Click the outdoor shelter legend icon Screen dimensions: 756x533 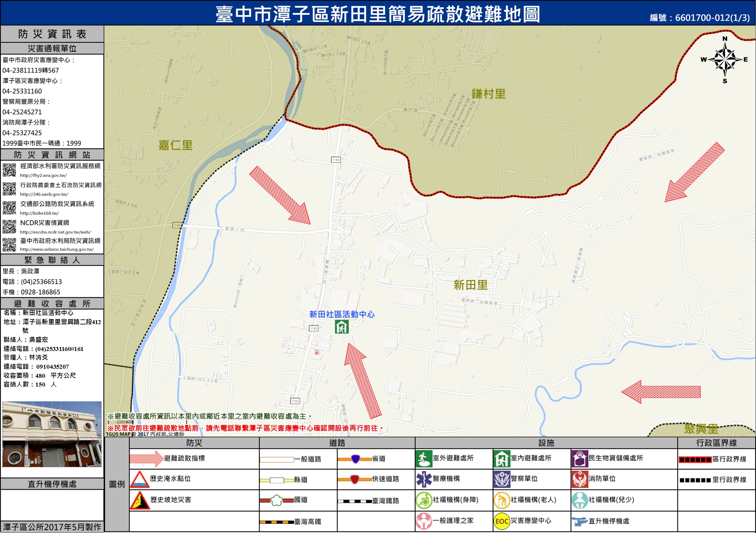(x=424, y=459)
